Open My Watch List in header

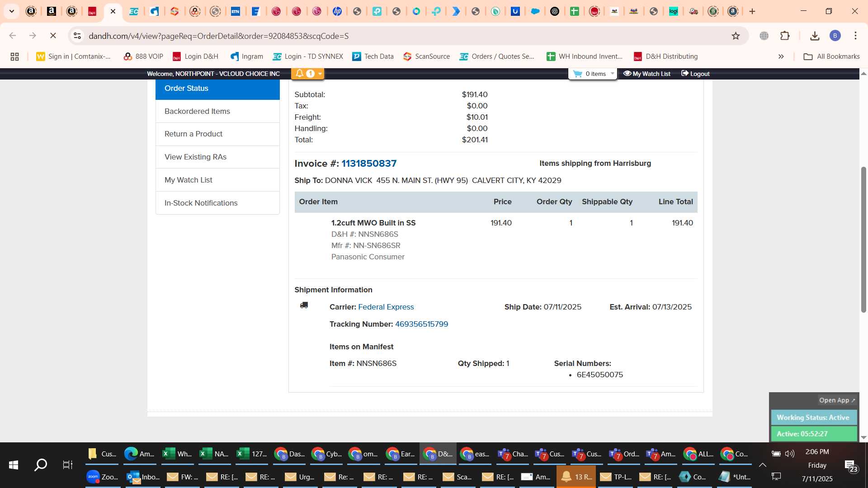[x=647, y=74]
